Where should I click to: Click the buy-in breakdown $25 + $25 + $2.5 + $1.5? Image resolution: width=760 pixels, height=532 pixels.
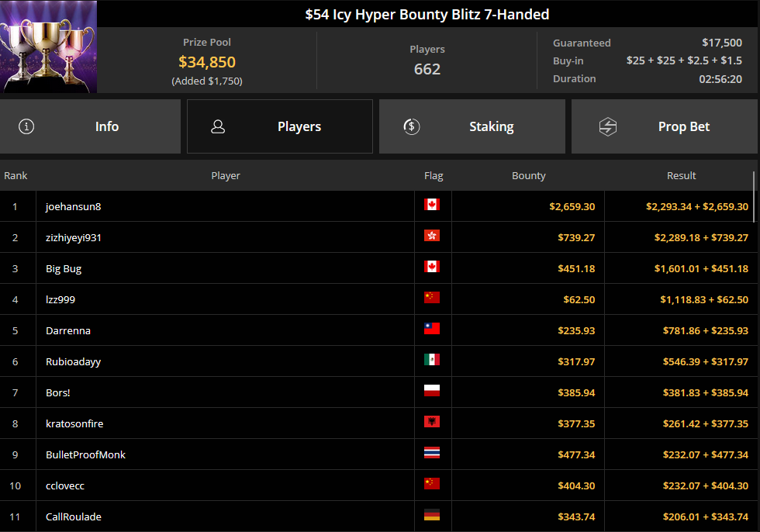click(684, 60)
